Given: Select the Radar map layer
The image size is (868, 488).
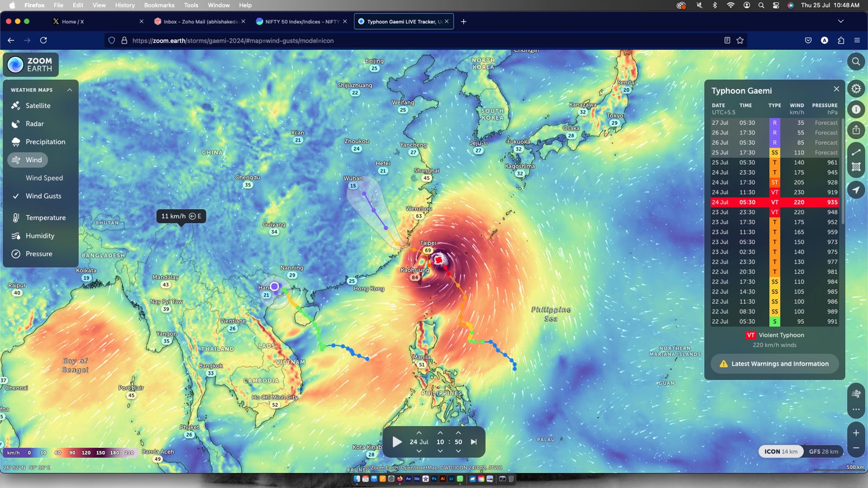Looking at the screenshot, I should coord(35,124).
